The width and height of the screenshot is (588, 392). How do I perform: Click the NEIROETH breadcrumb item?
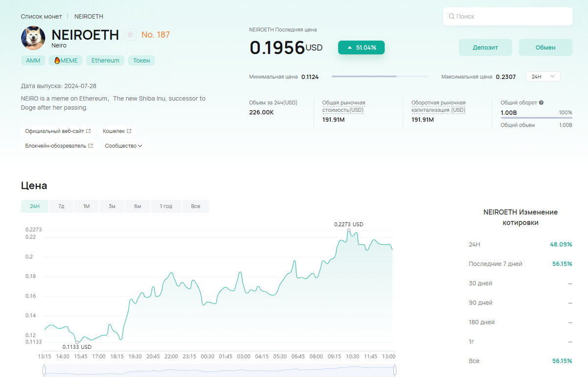pos(89,16)
